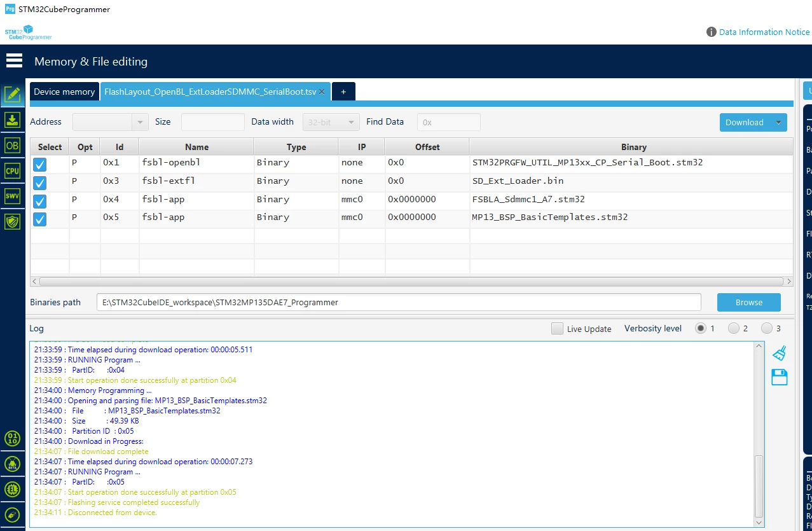Enable the Live Update checkbox
The width and height of the screenshot is (812, 531).
coord(557,329)
